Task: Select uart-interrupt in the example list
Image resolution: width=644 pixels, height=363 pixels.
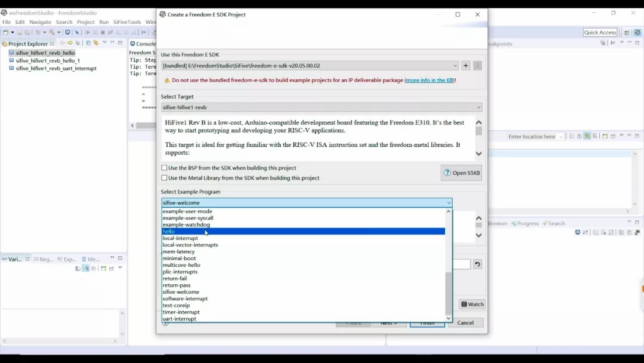Action: tap(303, 319)
